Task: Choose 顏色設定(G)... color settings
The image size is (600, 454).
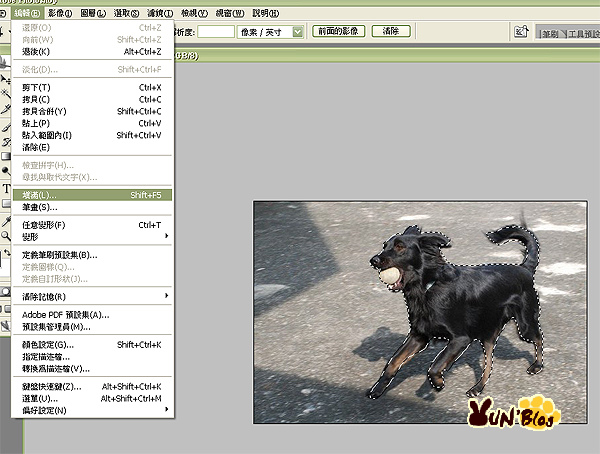Action: (92, 345)
